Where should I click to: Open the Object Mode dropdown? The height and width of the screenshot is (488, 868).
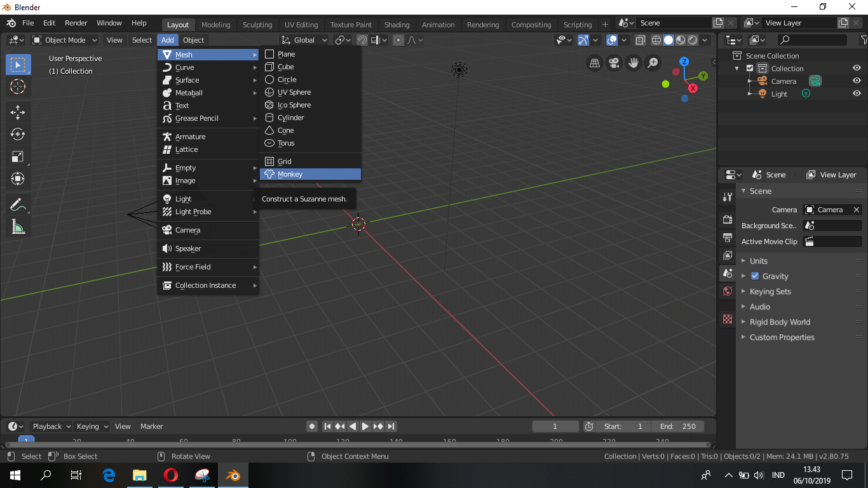pyautogui.click(x=64, y=39)
